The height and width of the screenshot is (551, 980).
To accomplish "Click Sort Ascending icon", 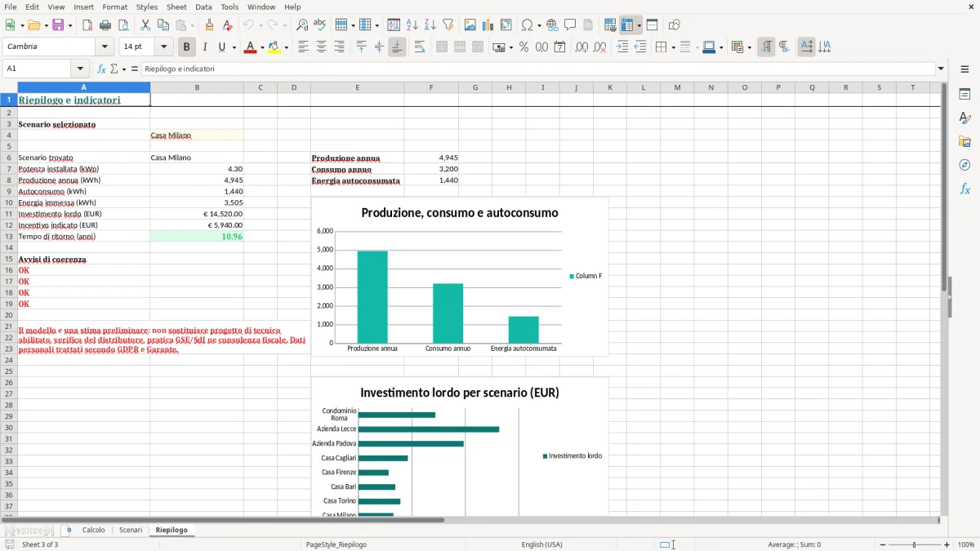I will [x=412, y=25].
